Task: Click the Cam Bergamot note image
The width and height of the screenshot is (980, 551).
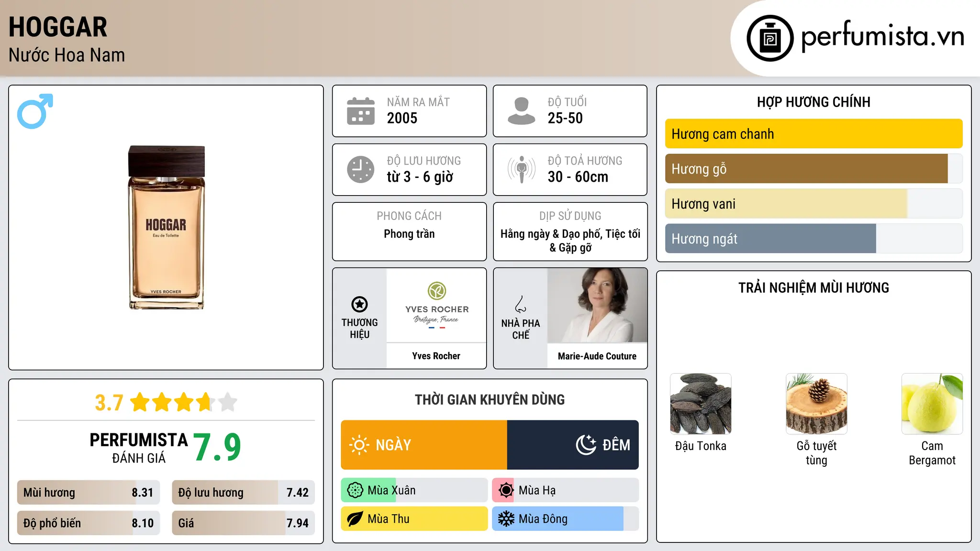Action: pos(932,404)
